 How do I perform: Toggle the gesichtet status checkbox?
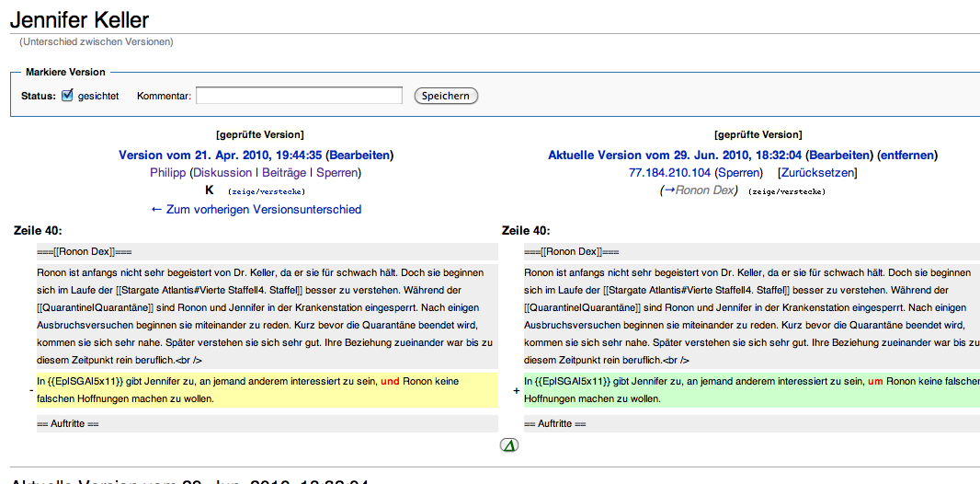click(x=67, y=96)
